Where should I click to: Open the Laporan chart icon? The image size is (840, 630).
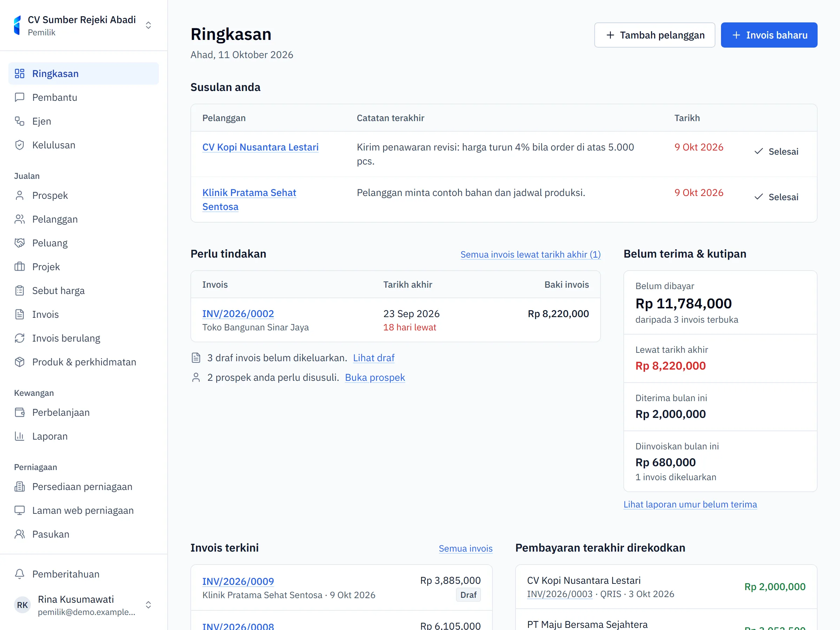tap(19, 436)
